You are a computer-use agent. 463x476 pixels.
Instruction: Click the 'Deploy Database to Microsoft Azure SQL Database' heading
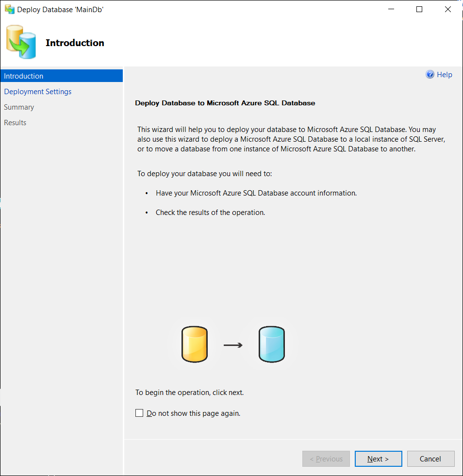pos(225,103)
